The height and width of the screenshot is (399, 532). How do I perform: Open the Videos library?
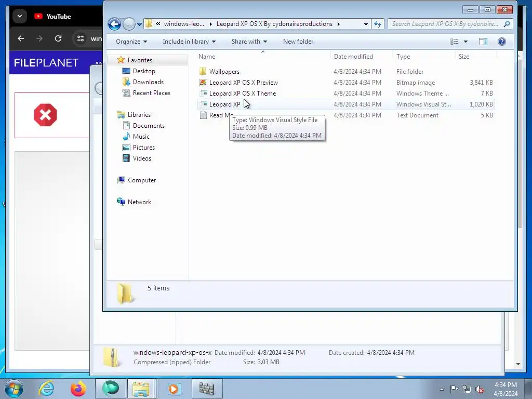click(142, 158)
